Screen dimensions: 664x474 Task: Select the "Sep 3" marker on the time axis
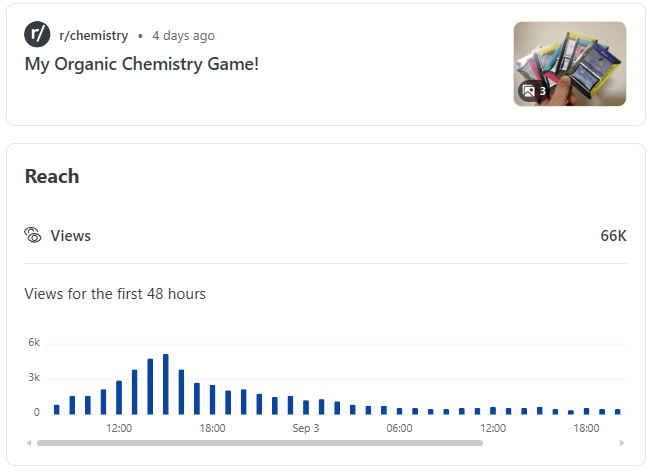point(306,428)
